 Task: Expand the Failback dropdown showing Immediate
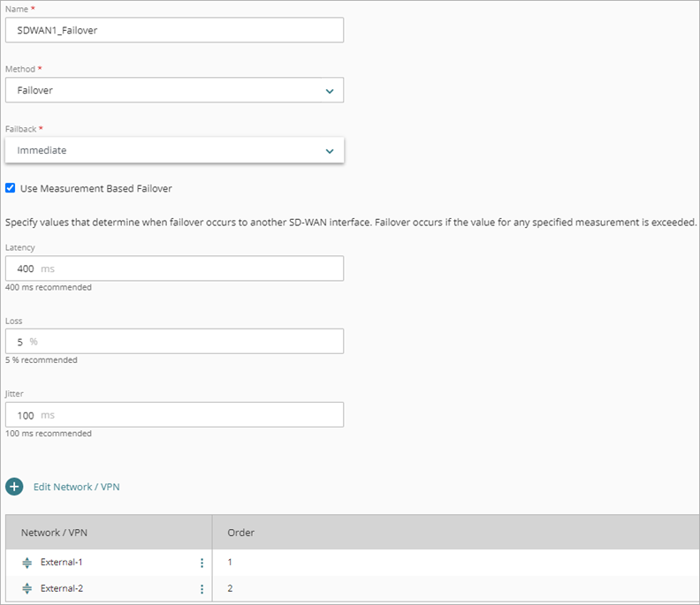tap(173, 150)
